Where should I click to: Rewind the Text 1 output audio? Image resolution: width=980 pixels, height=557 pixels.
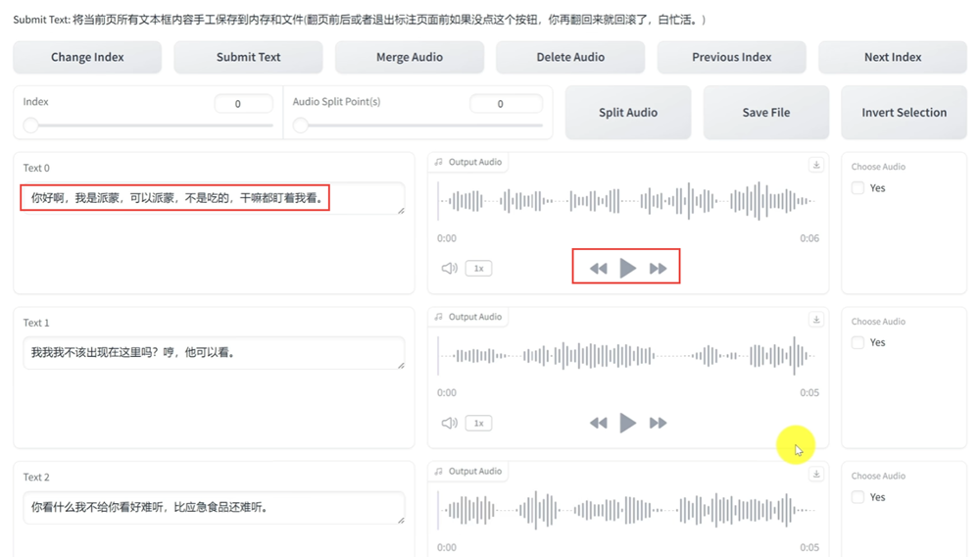click(598, 423)
